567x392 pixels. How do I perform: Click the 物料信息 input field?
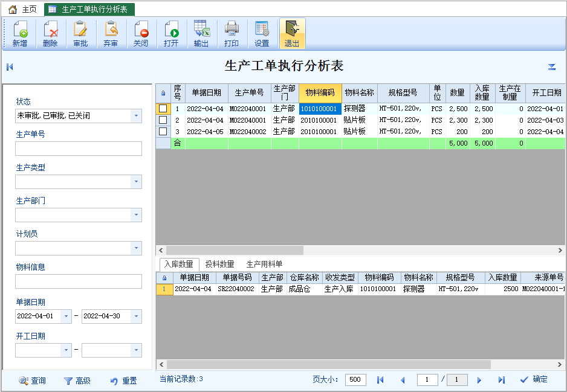coord(79,281)
